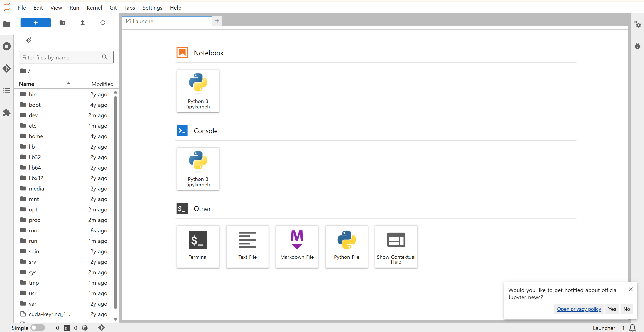Select the home folder in file list
This screenshot has width=644, height=332.
(x=64, y=136)
